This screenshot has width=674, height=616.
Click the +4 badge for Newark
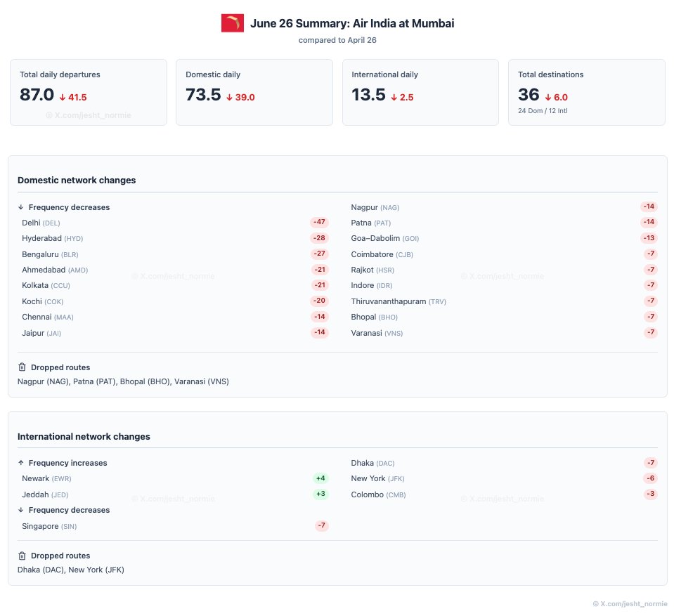[320, 478]
